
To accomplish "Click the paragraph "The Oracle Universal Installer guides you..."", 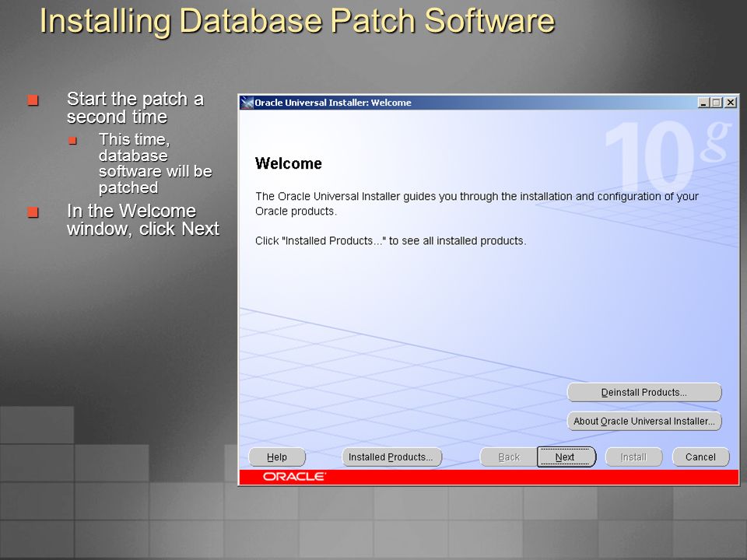I will (x=477, y=203).
